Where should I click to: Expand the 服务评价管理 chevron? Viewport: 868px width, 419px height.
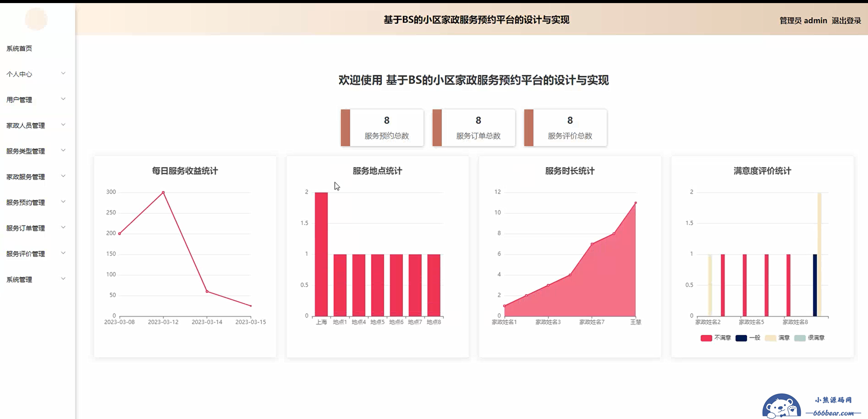(63, 253)
